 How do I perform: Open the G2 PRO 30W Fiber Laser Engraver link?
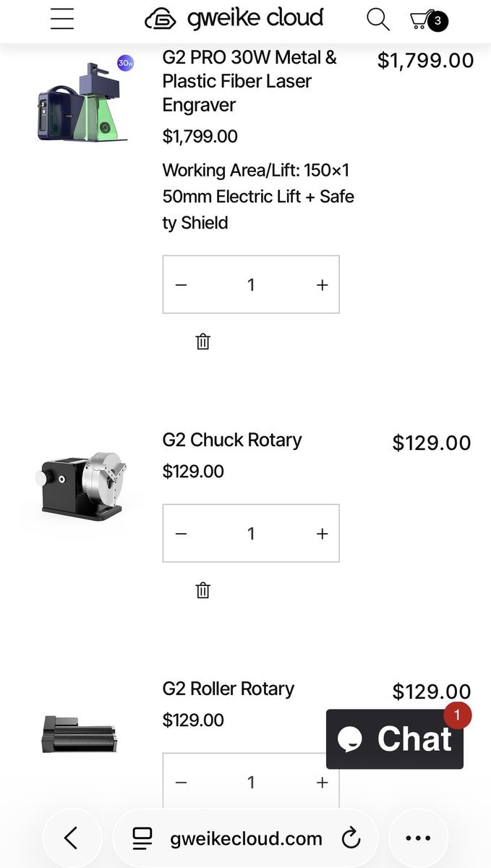pos(249,81)
